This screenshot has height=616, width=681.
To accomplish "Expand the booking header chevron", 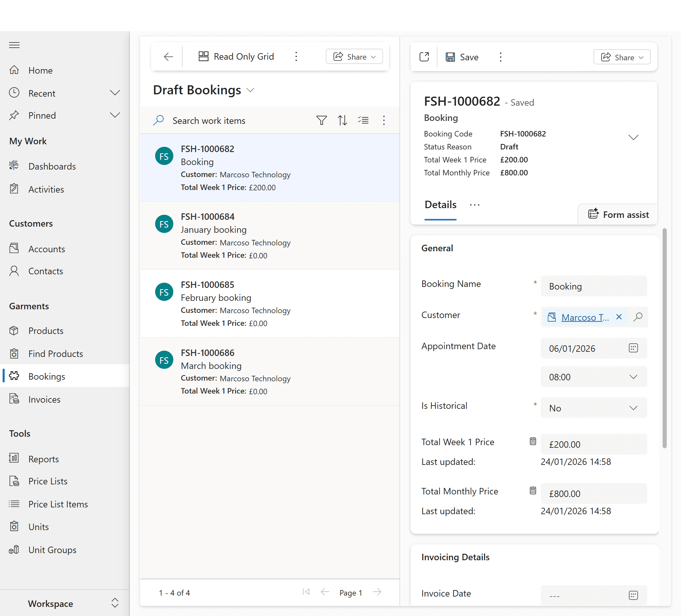I will point(633,137).
